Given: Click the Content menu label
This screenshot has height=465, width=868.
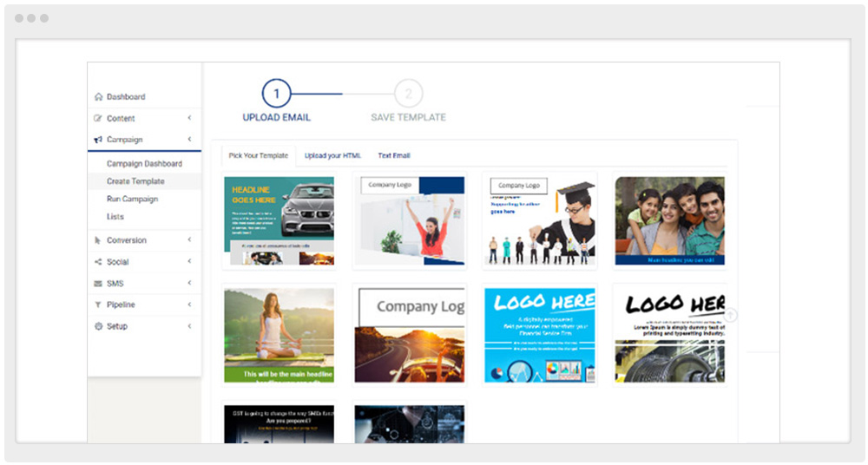Looking at the screenshot, I should point(121,119).
